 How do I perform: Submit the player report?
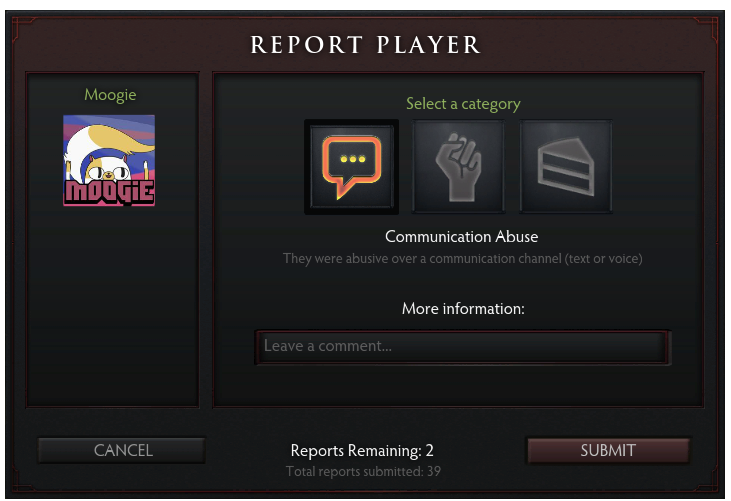click(x=608, y=450)
